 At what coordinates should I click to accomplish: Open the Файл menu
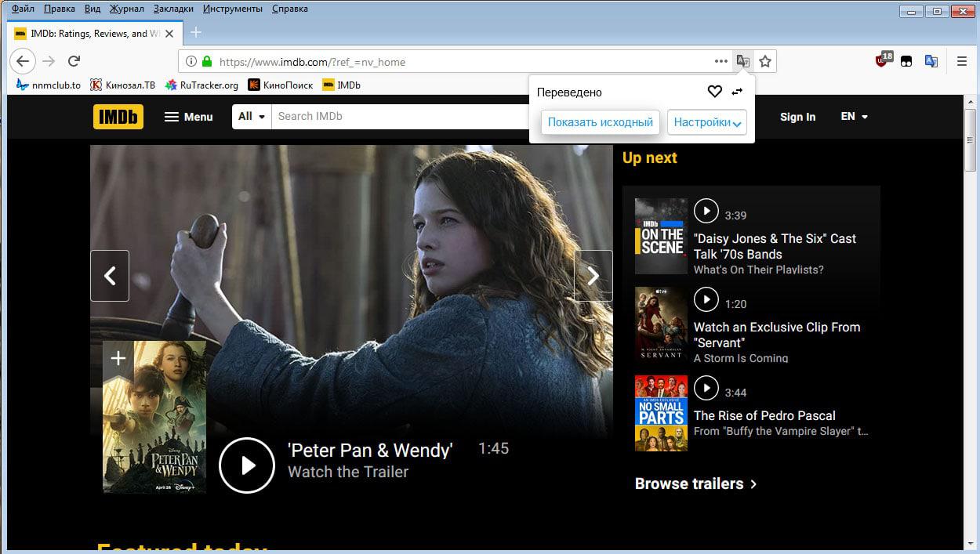coord(23,9)
